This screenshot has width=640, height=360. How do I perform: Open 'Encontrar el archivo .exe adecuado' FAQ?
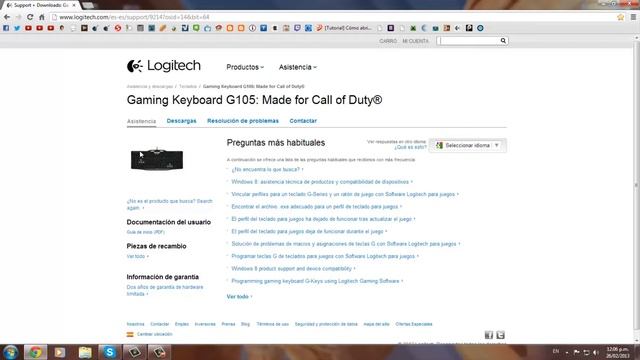[316, 207]
